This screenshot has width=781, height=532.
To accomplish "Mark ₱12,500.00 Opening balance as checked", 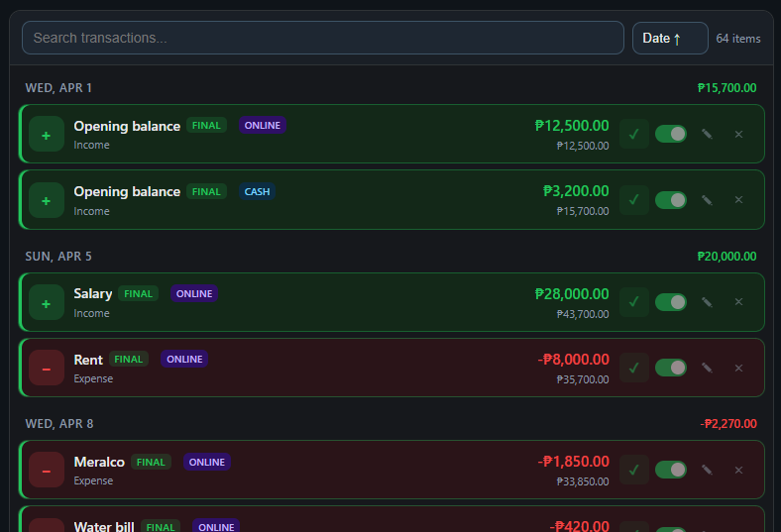I will [634, 134].
